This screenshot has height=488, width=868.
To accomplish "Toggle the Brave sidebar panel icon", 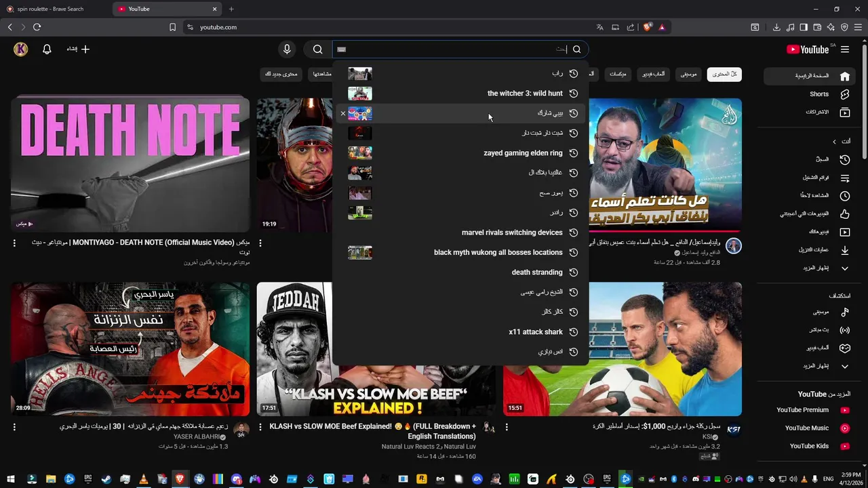I will (804, 27).
